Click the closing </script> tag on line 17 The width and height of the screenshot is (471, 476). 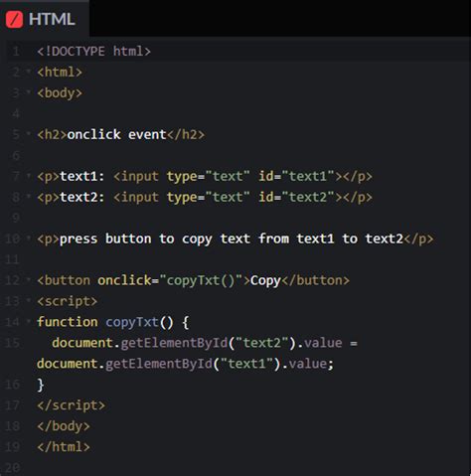[x=71, y=405]
